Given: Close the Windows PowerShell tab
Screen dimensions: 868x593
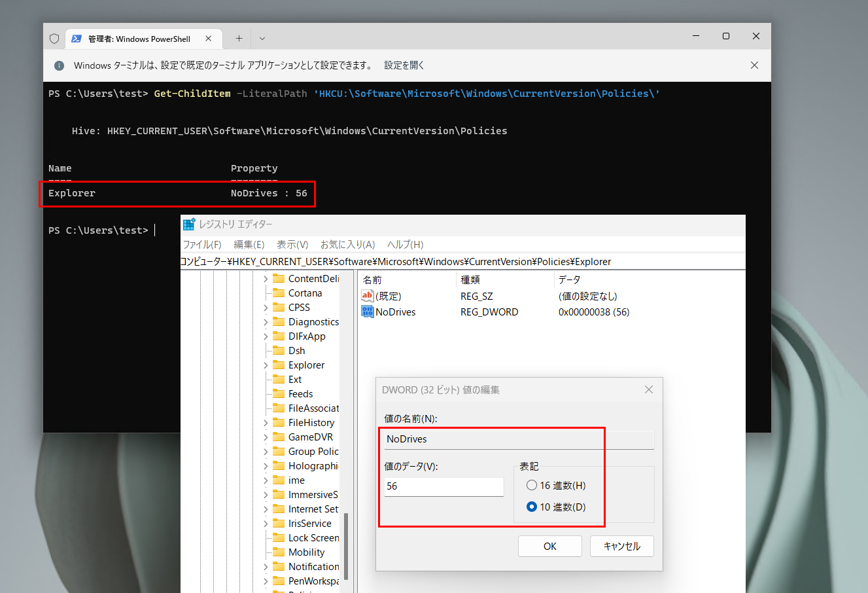Looking at the screenshot, I should point(209,39).
